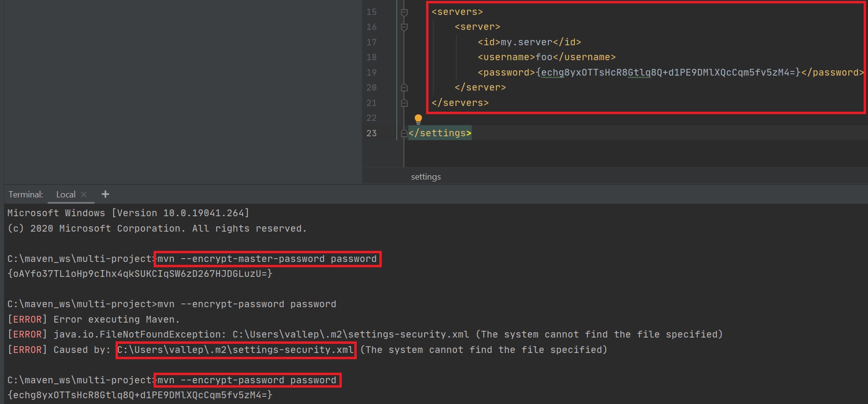This screenshot has width=868, height=404.
Task: Click the closing </settings> tag
Action: pos(440,133)
